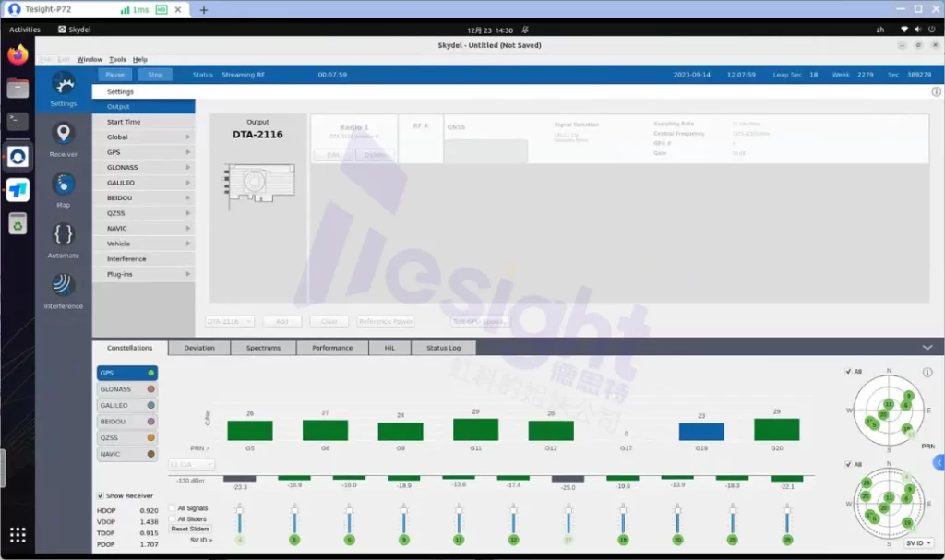Click the Settings gear icon in sidebar
Screen dimensions: 945x560
[x=63, y=84]
